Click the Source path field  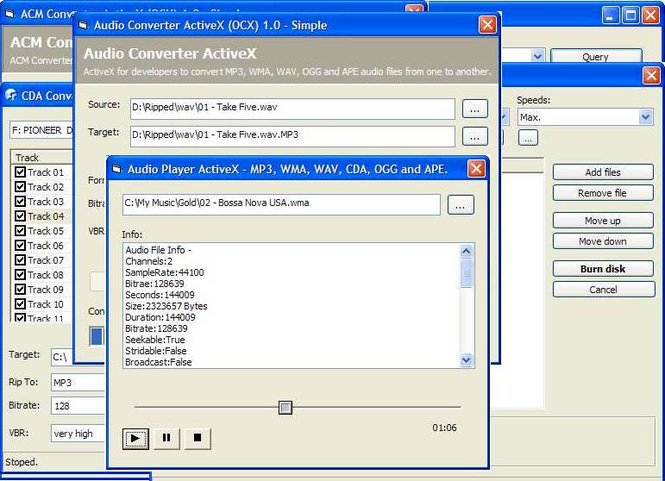click(x=293, y=109)
